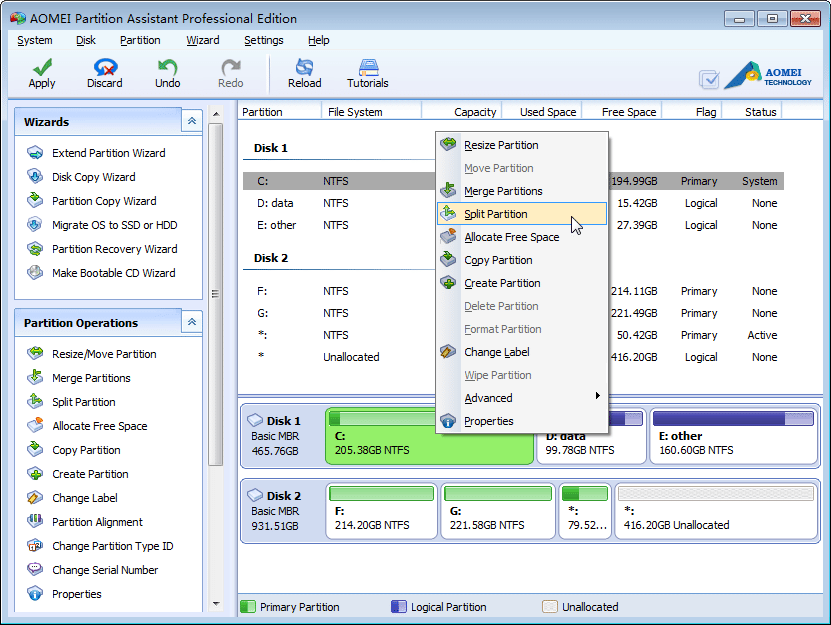Click the Partition Alignment operation
This screenshot has width=831, height=625.
[x=97, y=522]
